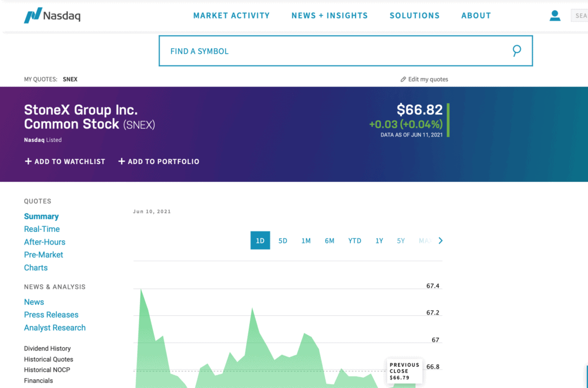Open Press Releases

tap(51, 315)
